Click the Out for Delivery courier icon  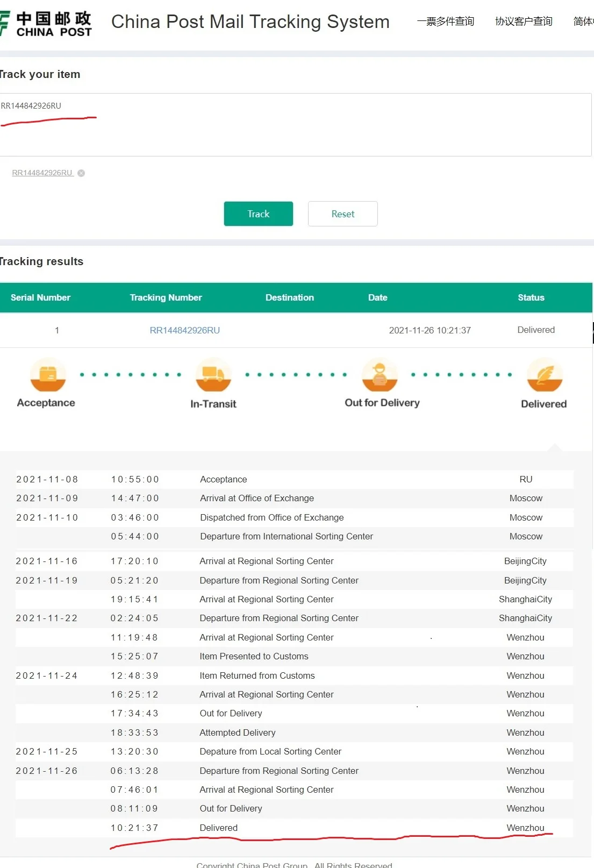380,374
